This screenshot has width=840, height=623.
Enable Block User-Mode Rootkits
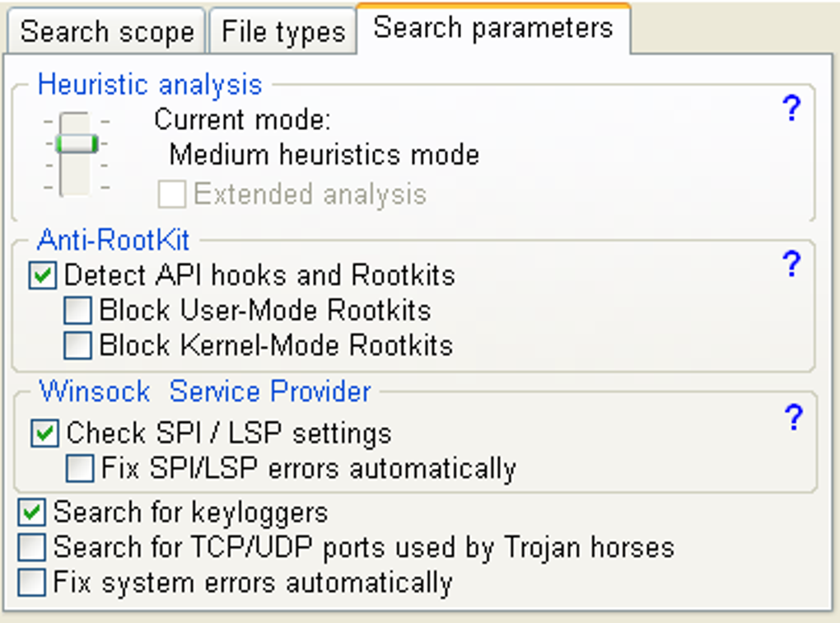(78, 311)
